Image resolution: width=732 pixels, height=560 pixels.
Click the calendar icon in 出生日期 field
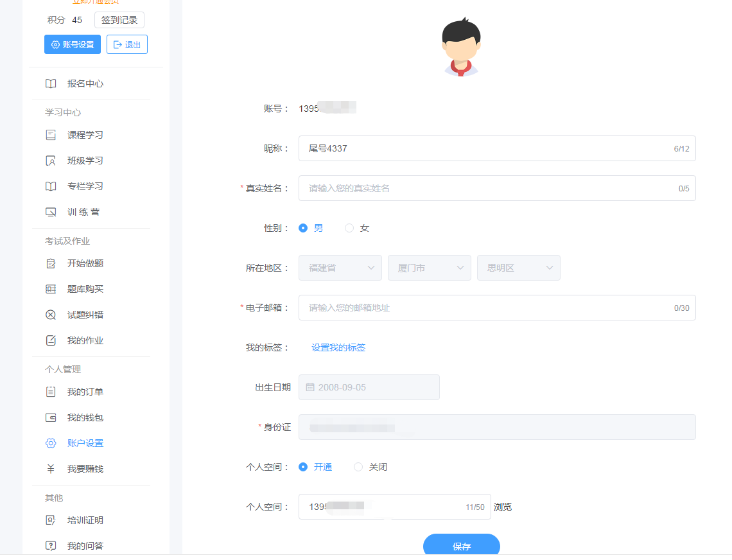click(310, 387)
